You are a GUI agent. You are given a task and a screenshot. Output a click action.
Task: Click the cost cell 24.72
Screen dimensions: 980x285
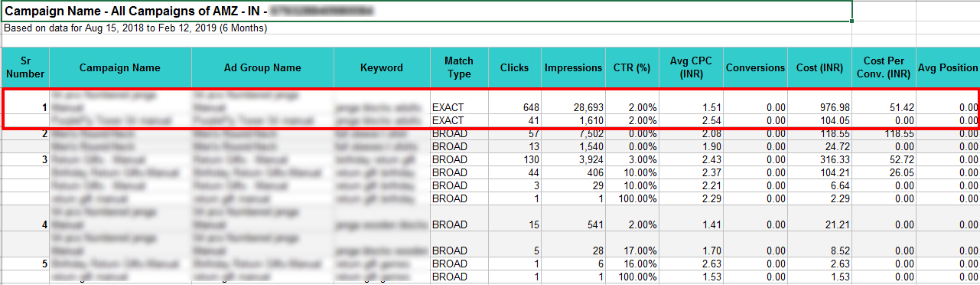(837, 146)
